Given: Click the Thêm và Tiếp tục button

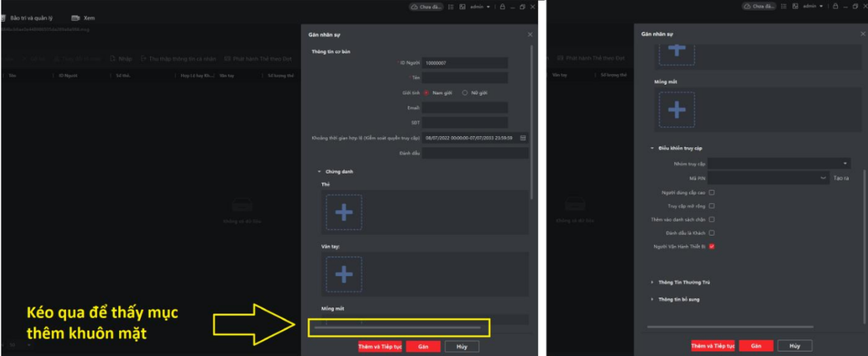Looking at the screenshot, I should [379, 346].
